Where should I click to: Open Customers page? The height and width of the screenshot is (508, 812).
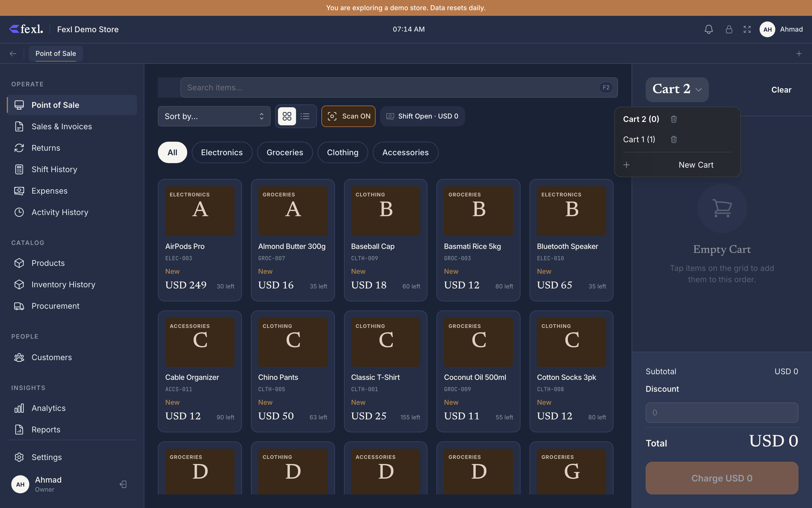pos(72,357)
